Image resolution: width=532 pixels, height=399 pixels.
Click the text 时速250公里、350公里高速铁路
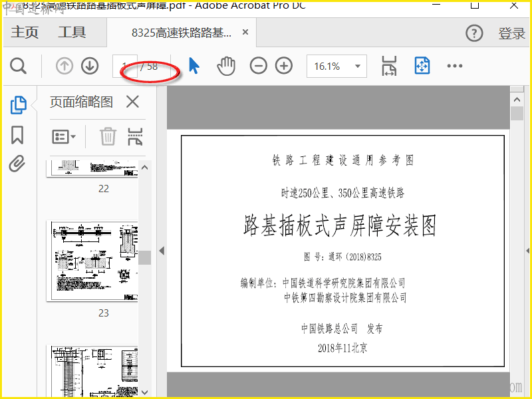click(342, 193)
